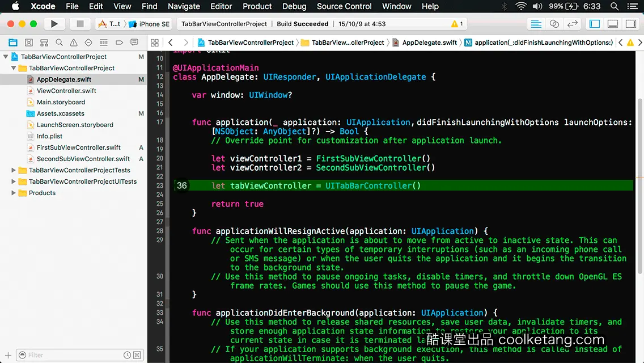Open the volume control in menu bar
The height and width of the screenshot is (363, 644).
pos(537,6)
